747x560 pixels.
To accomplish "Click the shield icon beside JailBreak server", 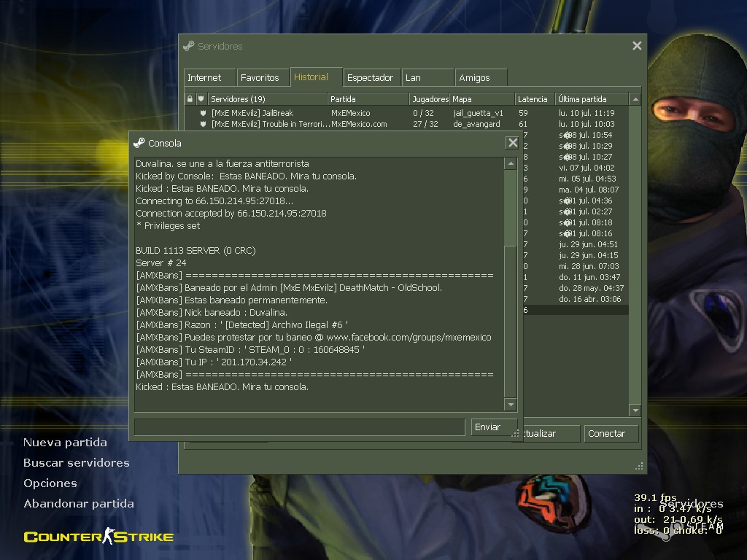I will pyautogui.click(x=203, y=113).
